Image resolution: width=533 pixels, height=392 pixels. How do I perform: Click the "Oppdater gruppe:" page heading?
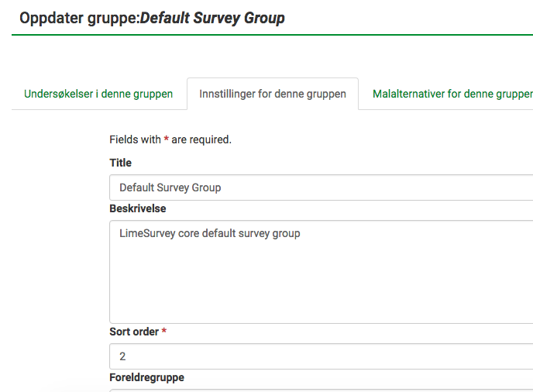click(x=79, y=18)
